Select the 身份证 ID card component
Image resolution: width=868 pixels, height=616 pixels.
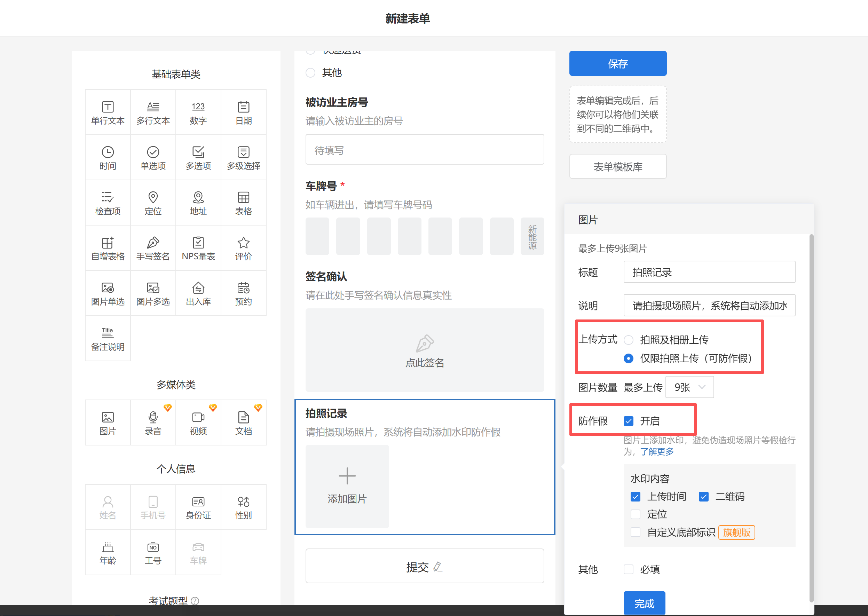(198, 507)
